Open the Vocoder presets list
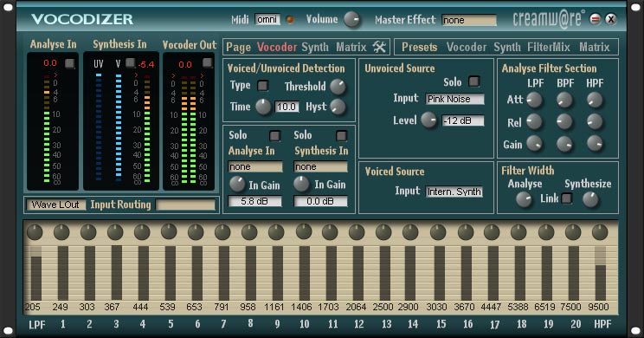Image resolution: width=644 pixels, height=338 pixels. point(467,48)
